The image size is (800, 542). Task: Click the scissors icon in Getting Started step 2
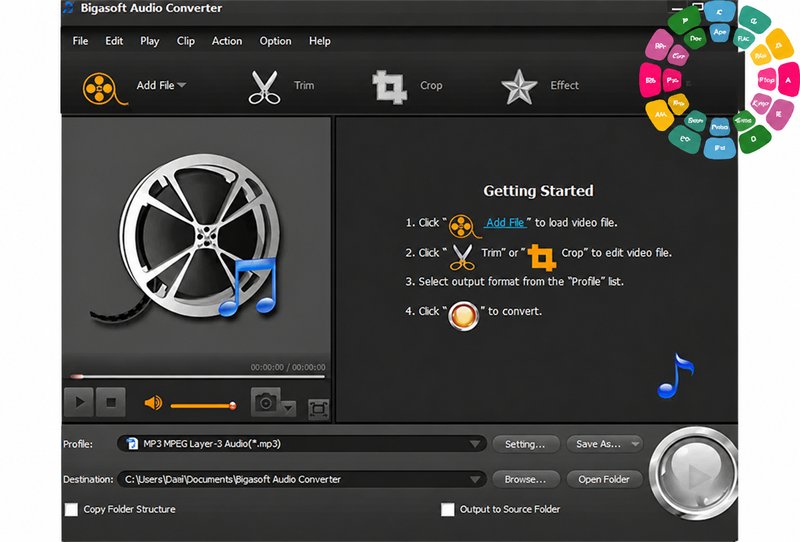tap(462, 257)
